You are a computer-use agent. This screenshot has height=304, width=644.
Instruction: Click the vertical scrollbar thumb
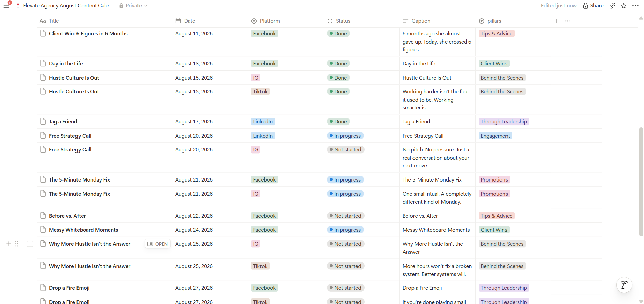[641, 182]
